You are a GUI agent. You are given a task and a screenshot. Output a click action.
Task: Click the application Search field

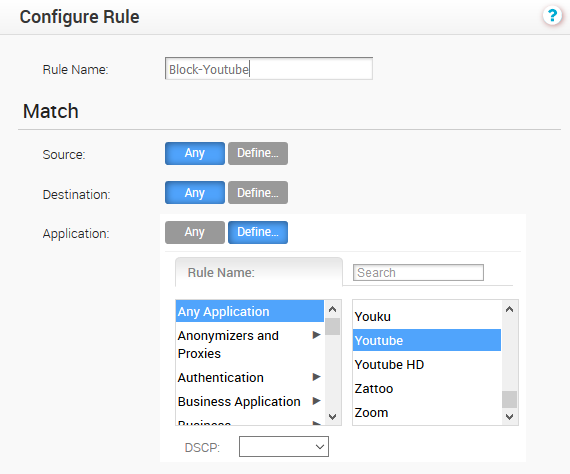pos(418,272)
